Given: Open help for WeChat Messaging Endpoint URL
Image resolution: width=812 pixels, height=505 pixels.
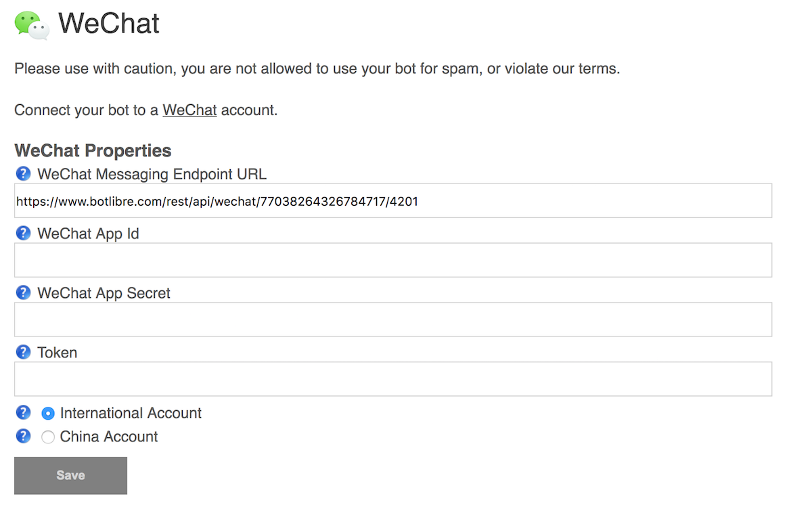Looking at the screenshot, I should point(23,174).
